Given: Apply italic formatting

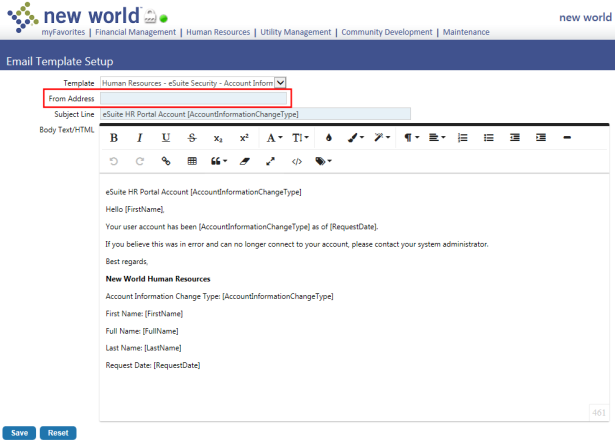Looking at the screenshot, I should click(140, 137).
